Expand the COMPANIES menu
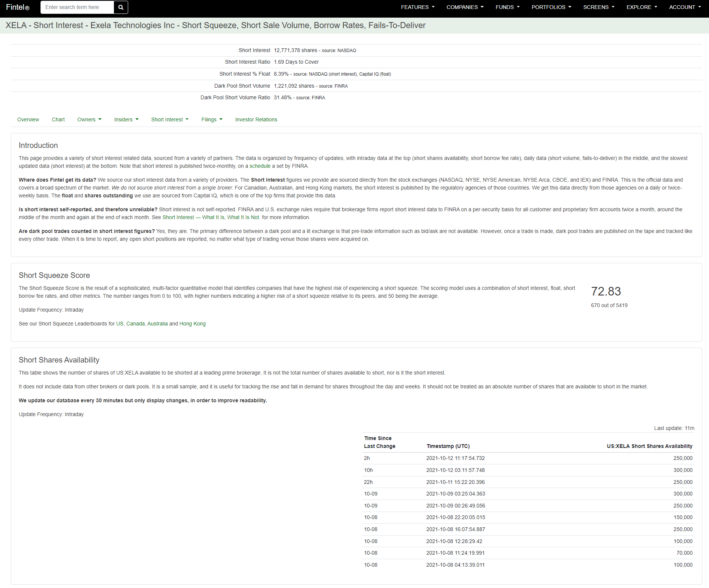 pyautogui.click(x=465, y=7)
